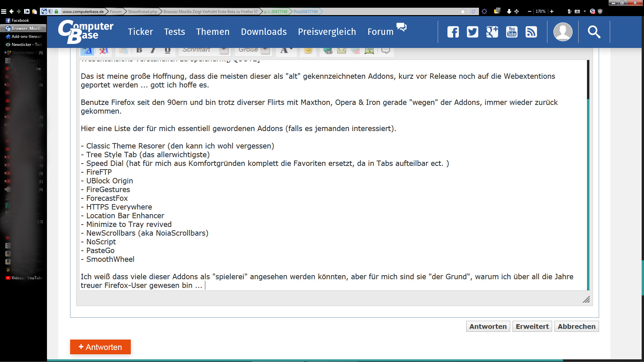Open ComputerBase Facebook page icon

tap(453, 32)
